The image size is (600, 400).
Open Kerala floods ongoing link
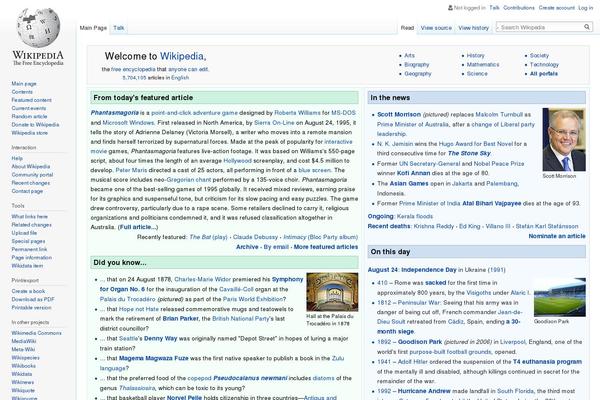click(x=415, y=216)
